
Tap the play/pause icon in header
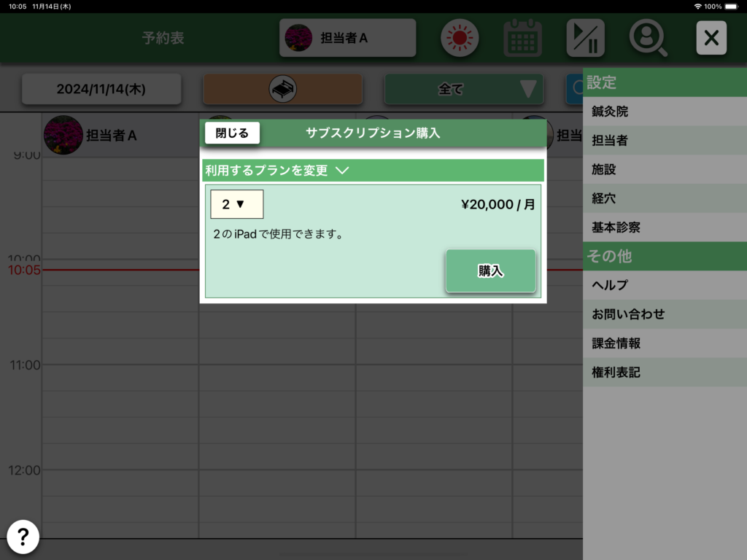(585, 38)
